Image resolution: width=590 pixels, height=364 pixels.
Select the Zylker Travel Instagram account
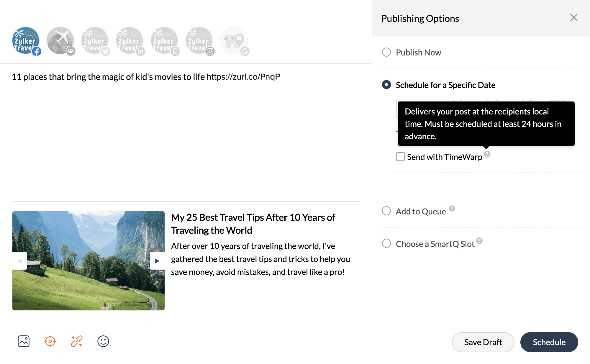[x=199, y=41]
